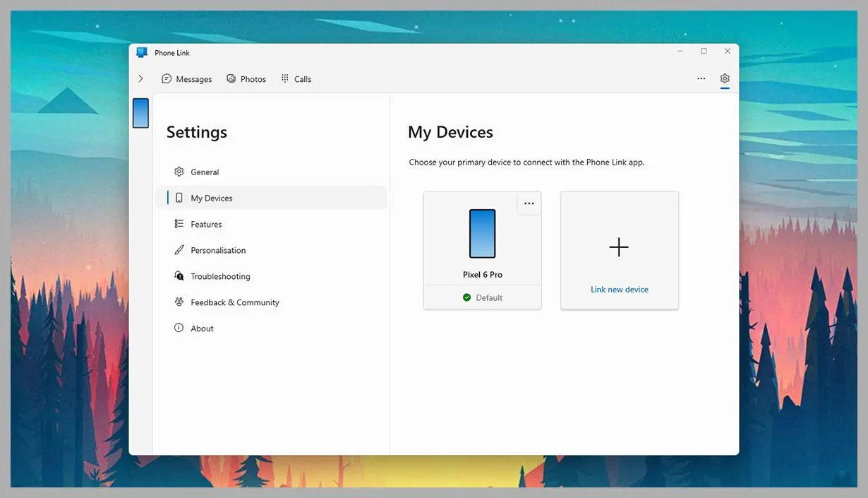Click the Settings gear icon
Viewport: 868px width, 498px height.
[x=725, y=78]
